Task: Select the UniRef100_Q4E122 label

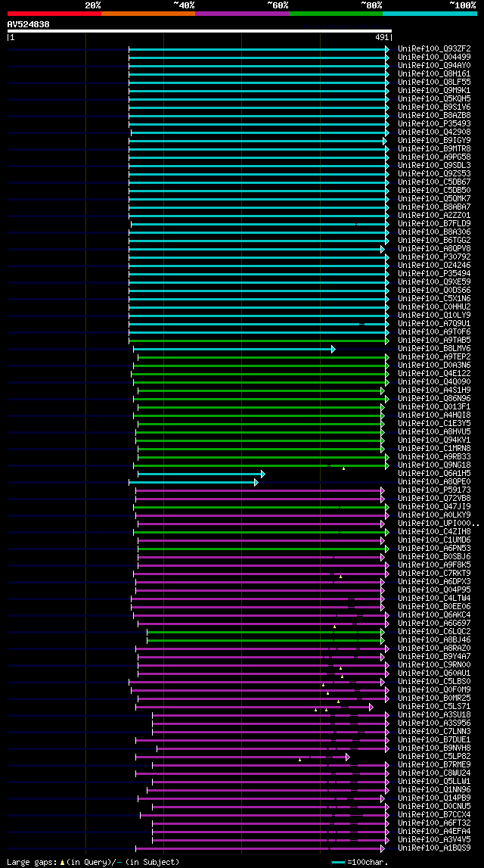Action: pyautogui.click(x=434, y=374)
